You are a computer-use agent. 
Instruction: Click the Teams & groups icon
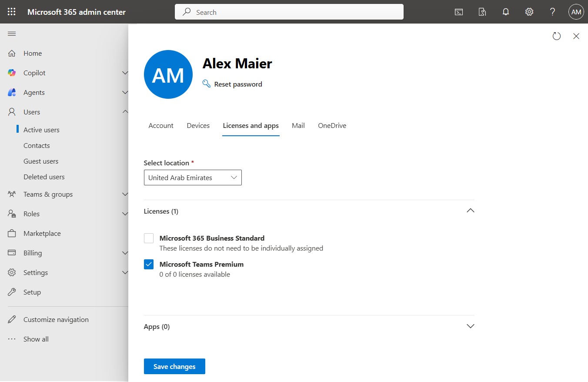point(12,194)
